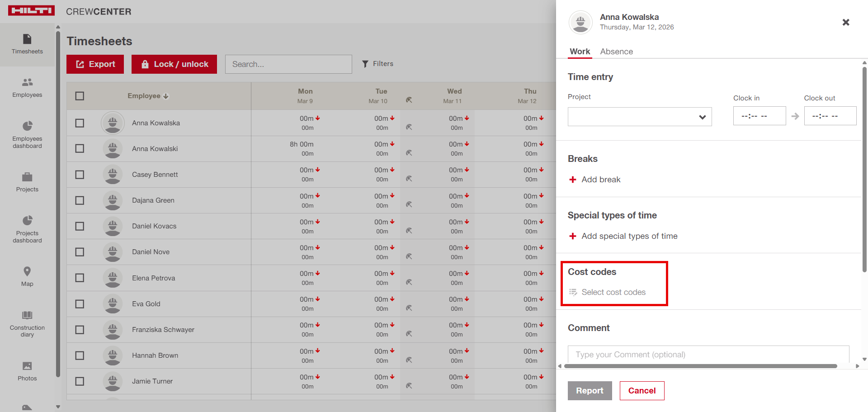
Task: Click the Cancel button
Action: tap(642, 391)
